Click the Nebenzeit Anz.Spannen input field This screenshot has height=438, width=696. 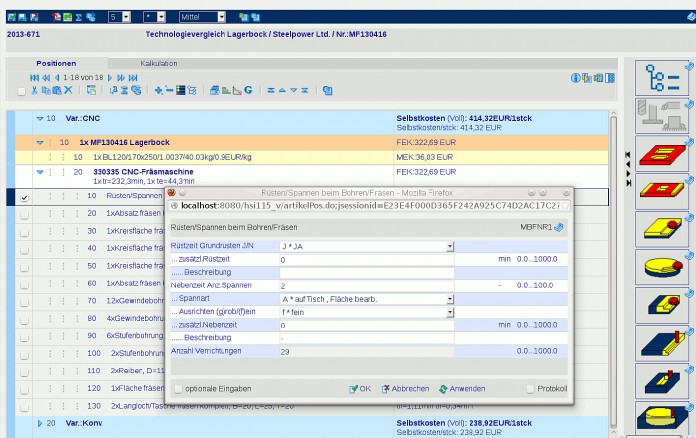[367, 286]
